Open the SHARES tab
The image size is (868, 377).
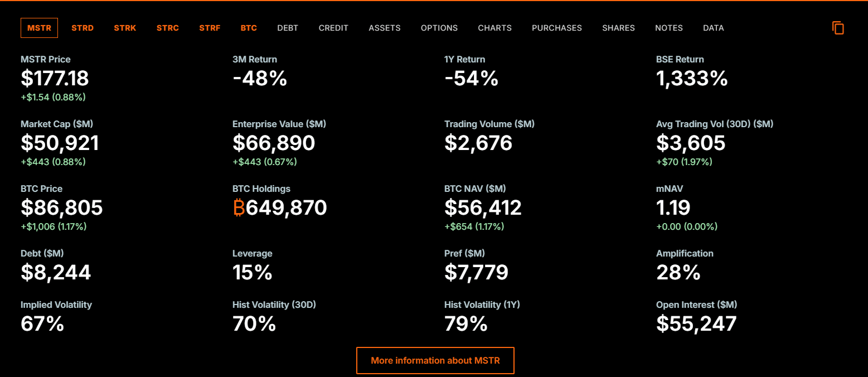coord(618,28)
